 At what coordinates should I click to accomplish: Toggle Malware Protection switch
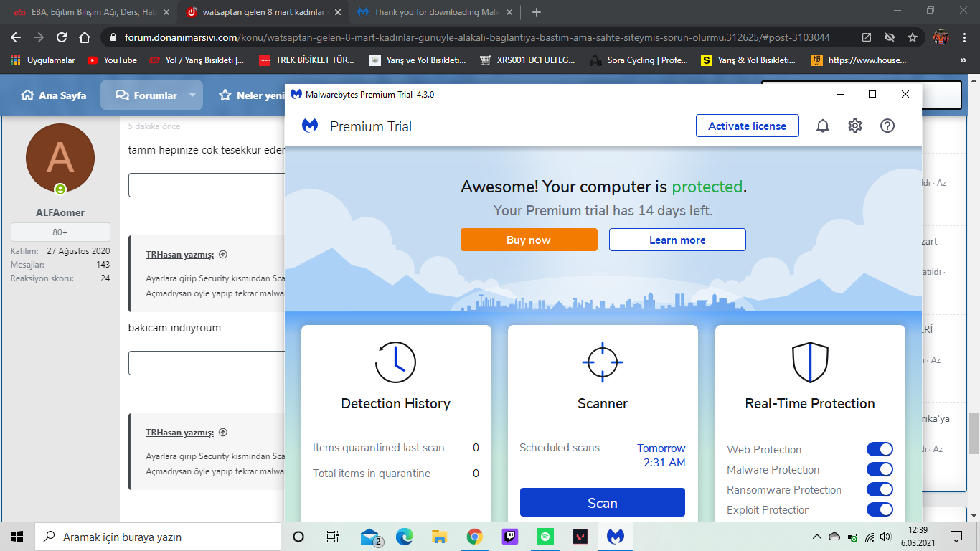click(880, 469)
